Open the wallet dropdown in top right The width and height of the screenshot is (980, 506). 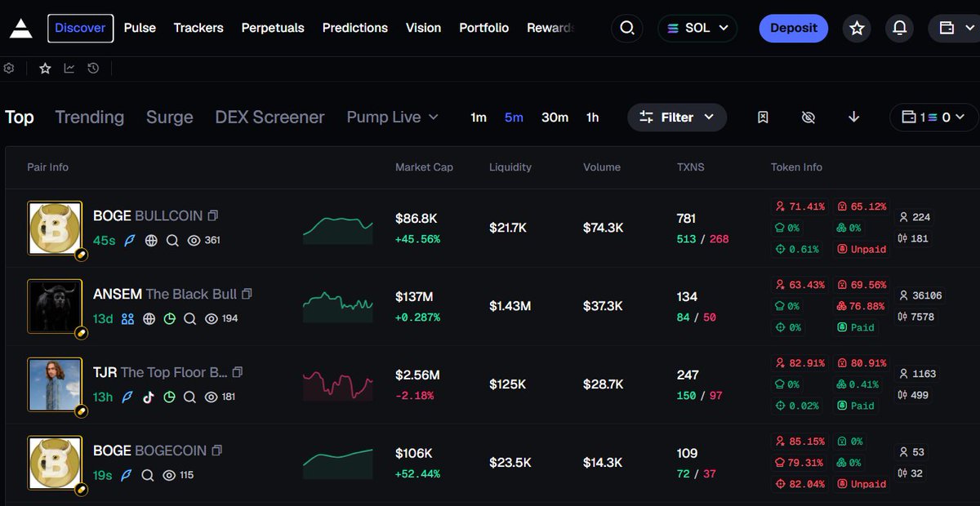tap(954, 28)
